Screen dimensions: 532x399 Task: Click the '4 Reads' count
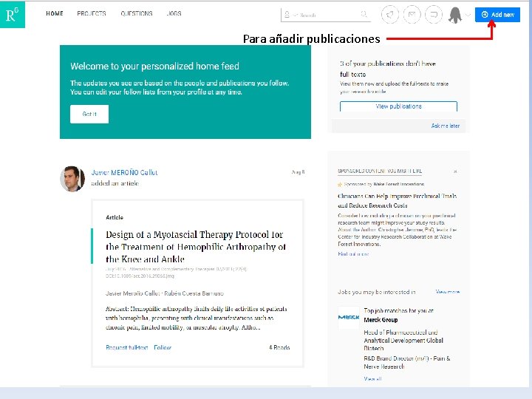pos(279,347)
